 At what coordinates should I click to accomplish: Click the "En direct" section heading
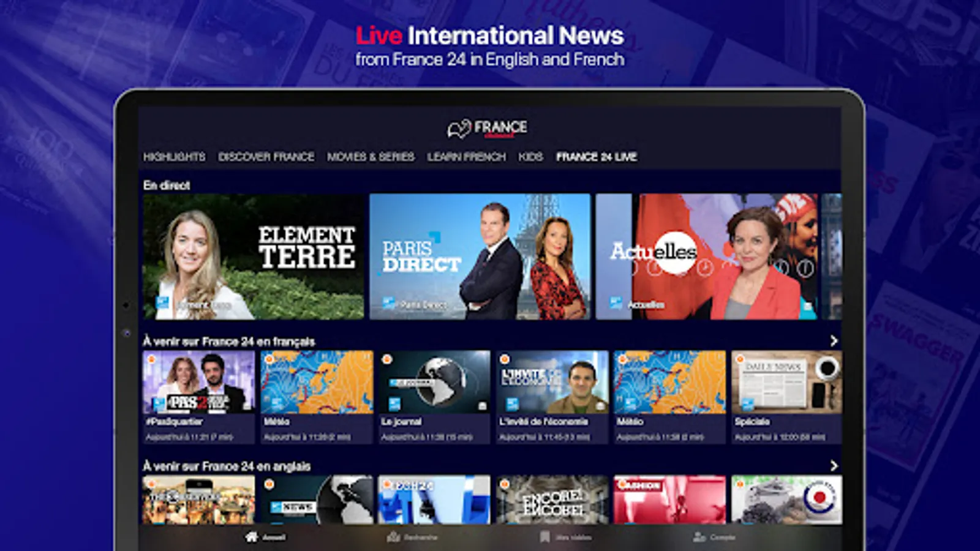point(167,185)
